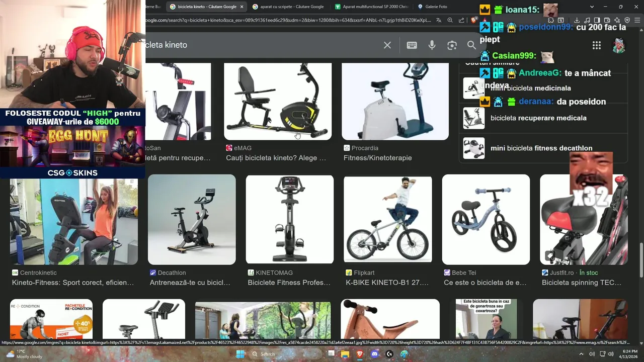Viewport: 644px width, 362px height.
Task: Click 'Cauți bicicleta kineto? Alege' link
Action: 276,158
